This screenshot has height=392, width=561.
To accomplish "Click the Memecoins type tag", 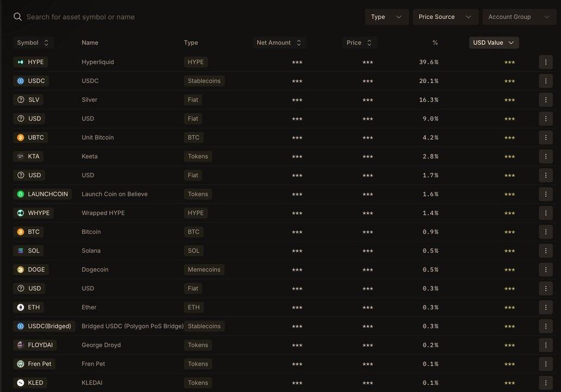I will click(x=204, y=270).
